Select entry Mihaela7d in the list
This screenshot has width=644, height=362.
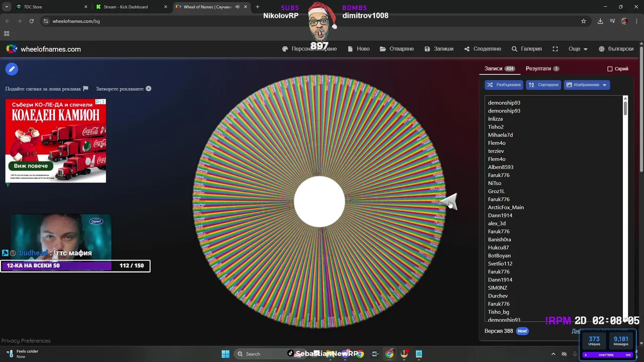tap(500, 135)
